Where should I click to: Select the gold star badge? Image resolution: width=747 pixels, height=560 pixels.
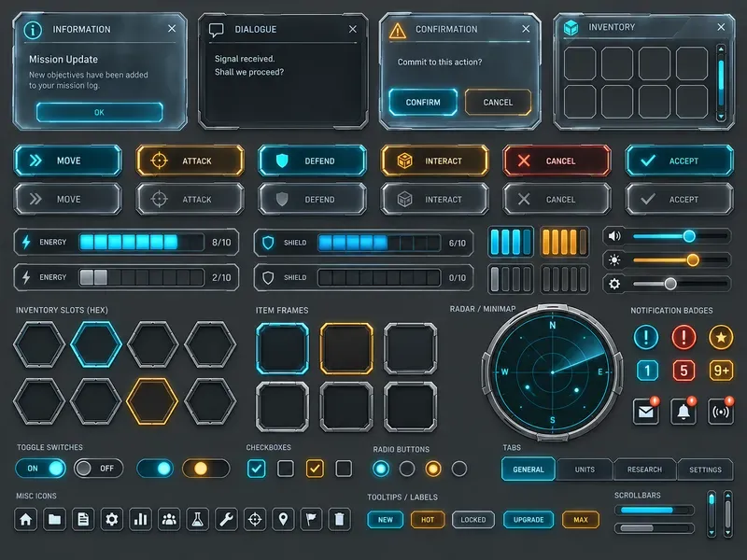(721, 337)
